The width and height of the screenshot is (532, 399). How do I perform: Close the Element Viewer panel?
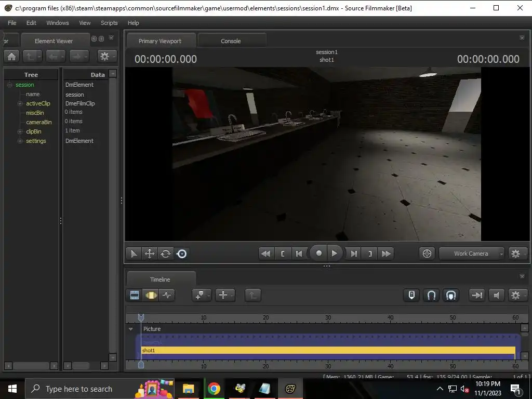111,38
